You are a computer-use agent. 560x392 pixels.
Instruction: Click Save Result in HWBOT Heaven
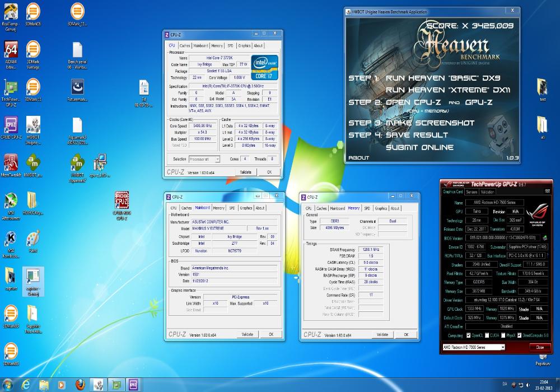[x=417, y=135]
